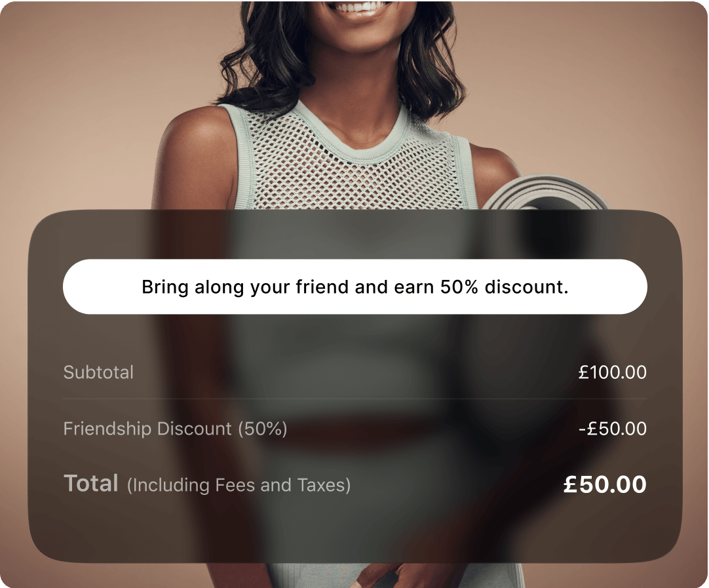Click the woman's smile in the photo
This screenshot has width=709, height=588.
pyautogui.click(x=364, y=9)
